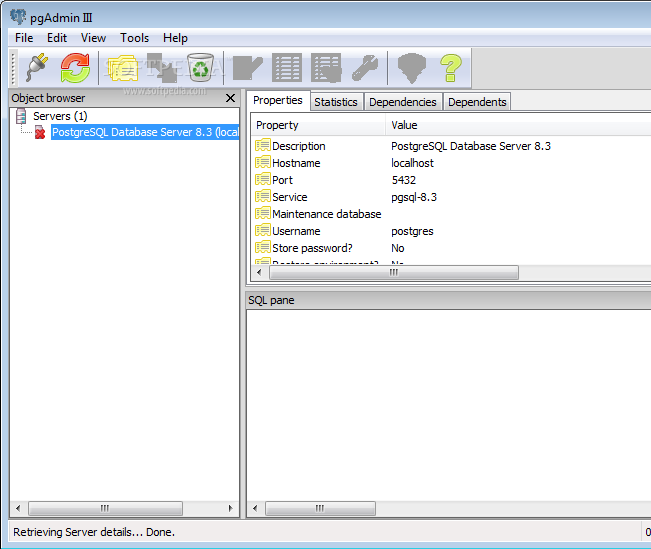Click the SQL query tool icon
This screenshot has height=549, width=651.
(x=248, y=68)
